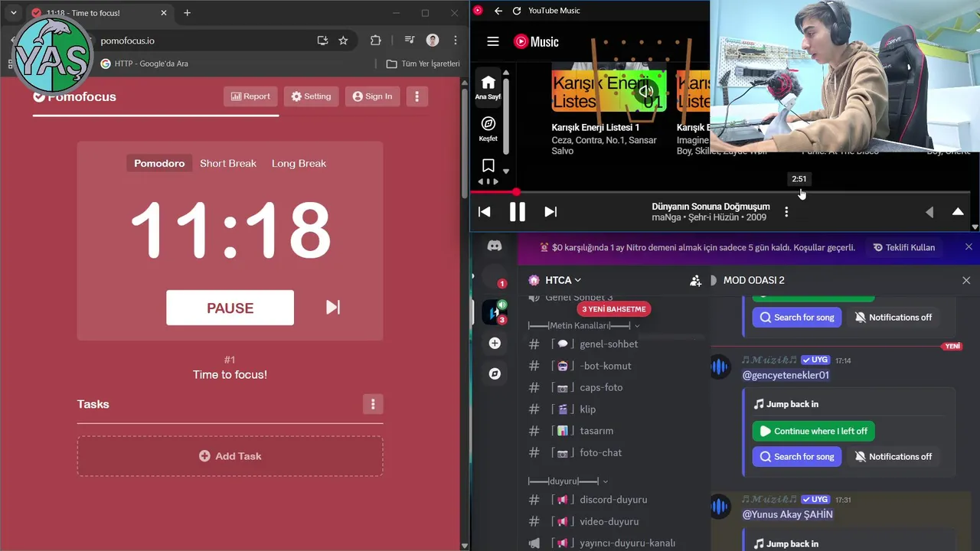The image size is (980, 551).
Task: Click Search for song, 17:14 message
Action: tap(797, 457)
